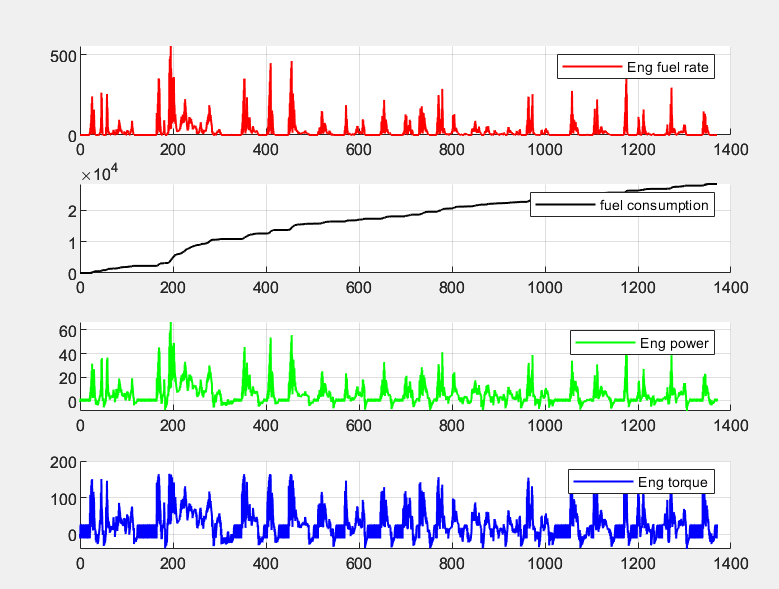Screen dimensions: 779x589
Task: Select the red line sample in fuel rate legend
Action: click(x=592, y=67)
